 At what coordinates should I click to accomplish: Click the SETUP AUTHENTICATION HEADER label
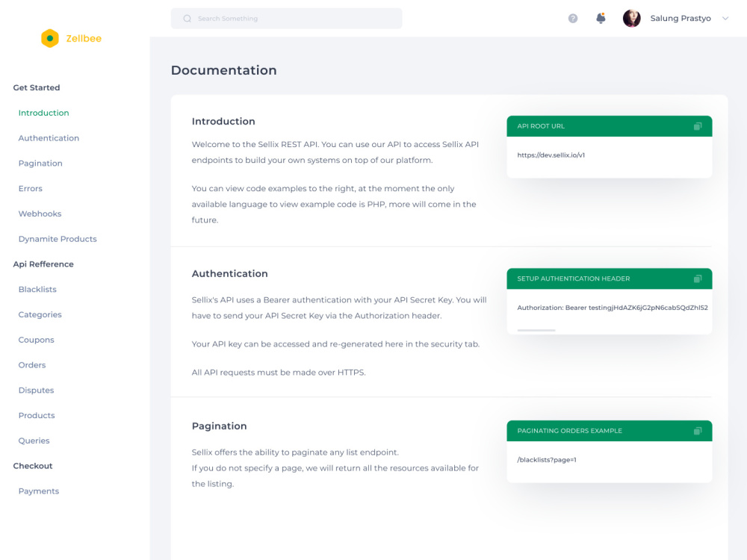tap(574, 279)
